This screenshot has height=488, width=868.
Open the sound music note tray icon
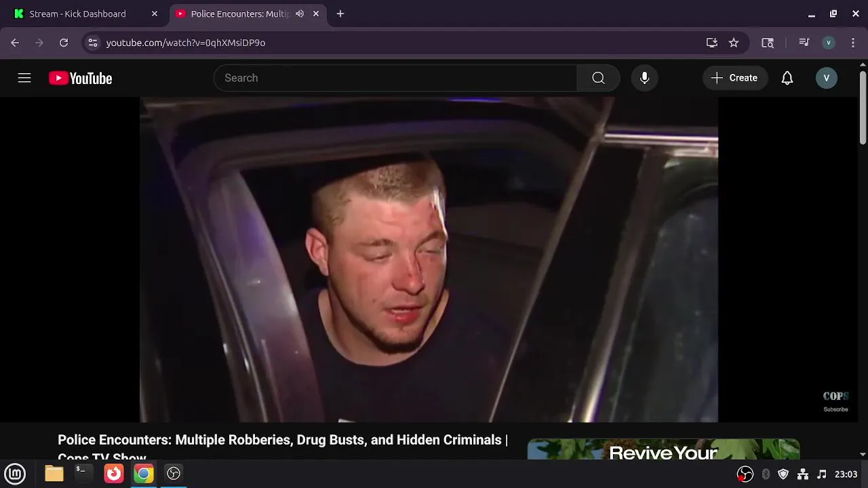822,474
